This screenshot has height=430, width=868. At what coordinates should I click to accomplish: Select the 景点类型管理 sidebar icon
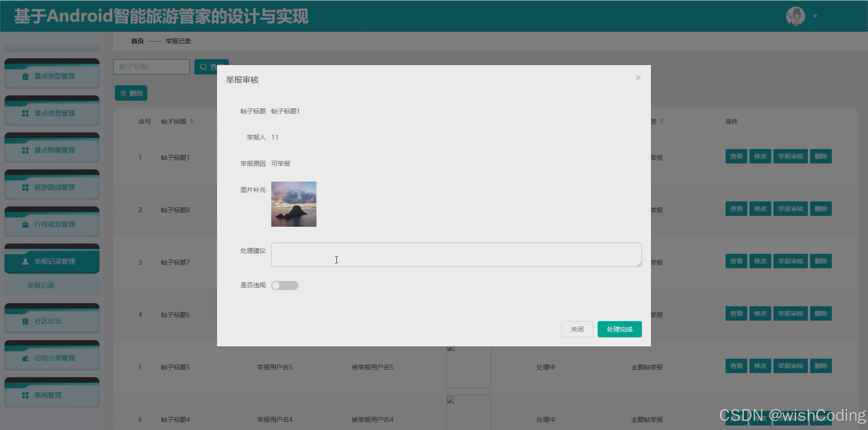[25, 76]
